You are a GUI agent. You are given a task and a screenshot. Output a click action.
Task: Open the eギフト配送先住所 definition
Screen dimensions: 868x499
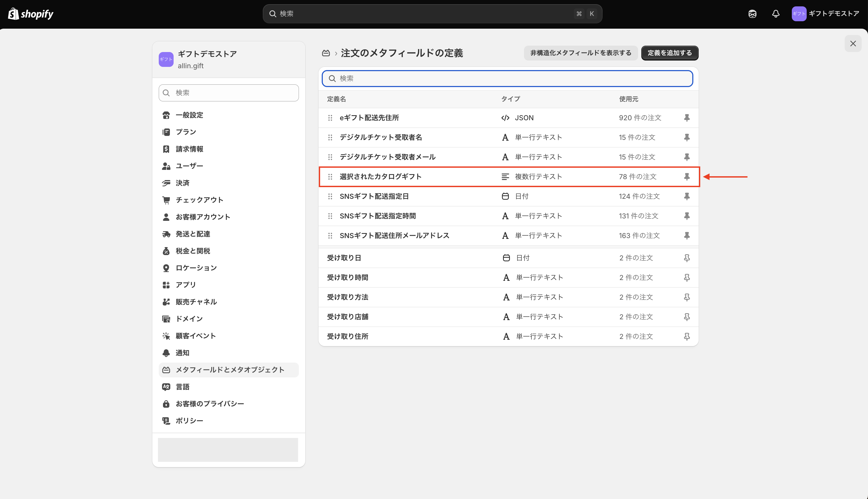(369, 118)
